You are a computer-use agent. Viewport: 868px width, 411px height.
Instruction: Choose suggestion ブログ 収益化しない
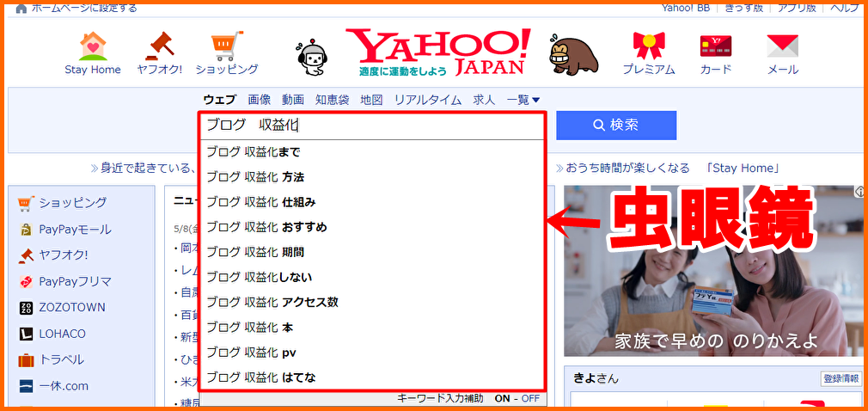[372, 278]
